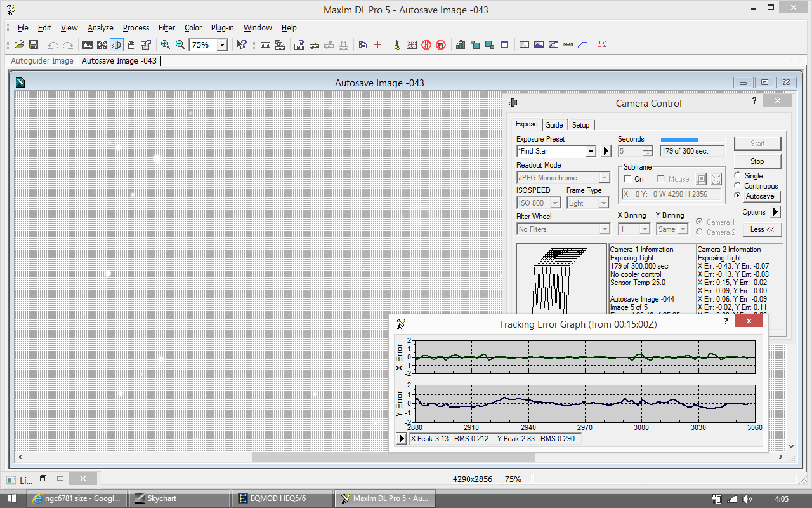Click the yellow broom cleanup icon
The image size is (812, 508).
coord(397,44)
